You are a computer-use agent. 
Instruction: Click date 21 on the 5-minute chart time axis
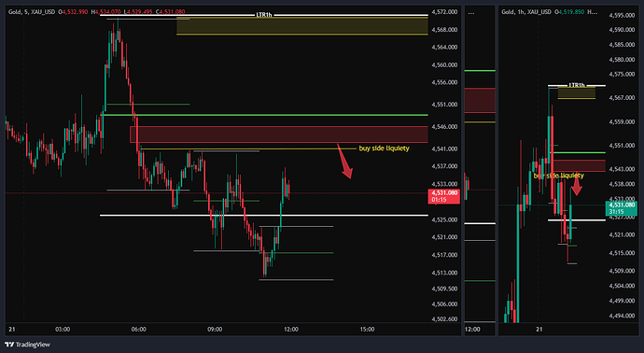[11, 330]
